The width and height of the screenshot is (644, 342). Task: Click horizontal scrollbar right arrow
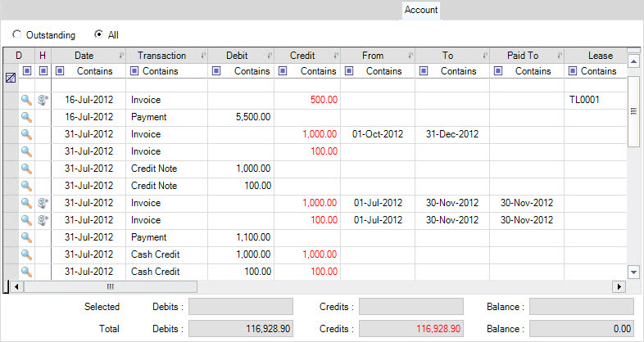tap(619, 286)
